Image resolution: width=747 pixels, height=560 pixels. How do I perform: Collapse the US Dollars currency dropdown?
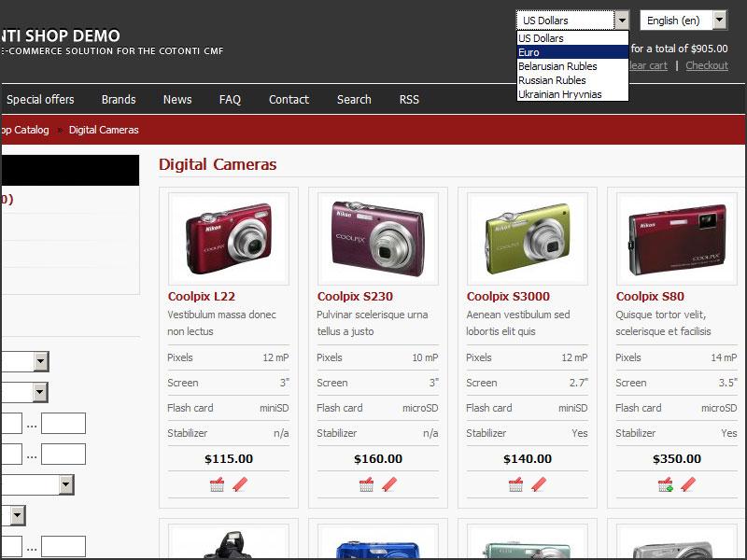(621, 21)
